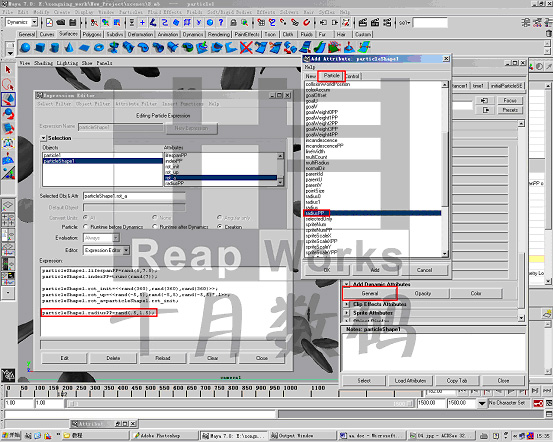The image size is (553, 442).
Task: Click the Reload button in Expression Editor
Action: 163,358
